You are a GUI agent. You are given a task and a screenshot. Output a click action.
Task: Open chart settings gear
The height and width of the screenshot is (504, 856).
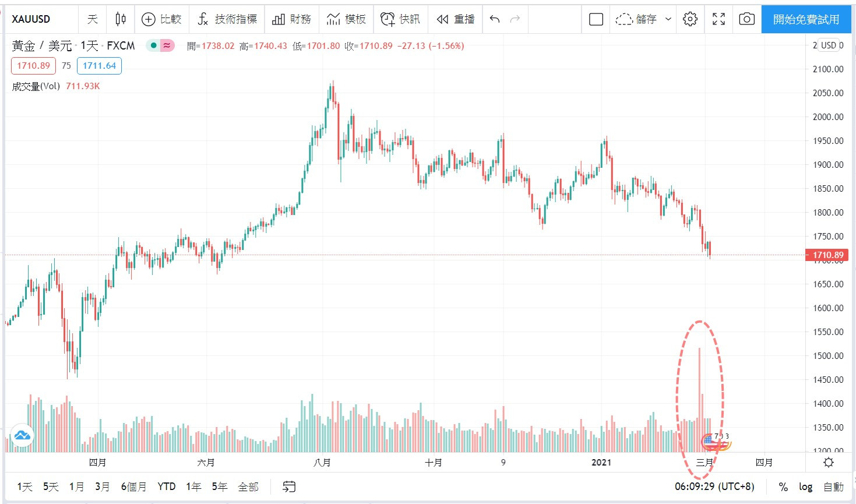click(x=690, y=19)
